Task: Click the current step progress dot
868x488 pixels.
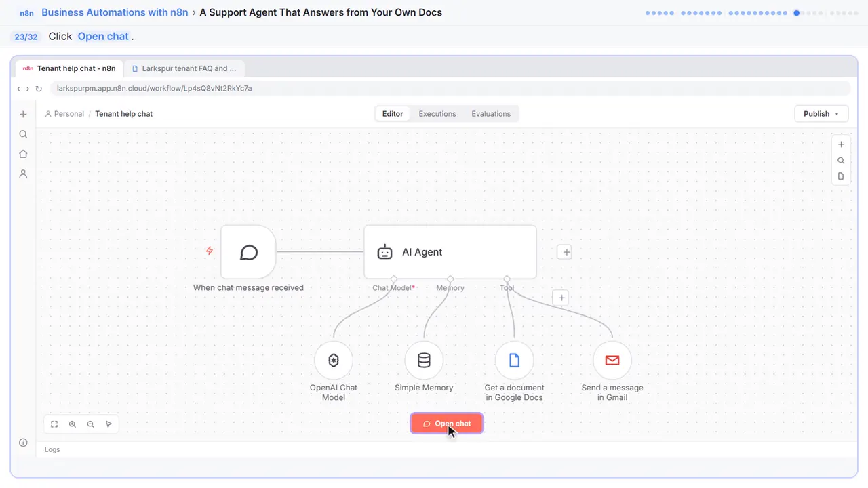Action: (797, 13)
